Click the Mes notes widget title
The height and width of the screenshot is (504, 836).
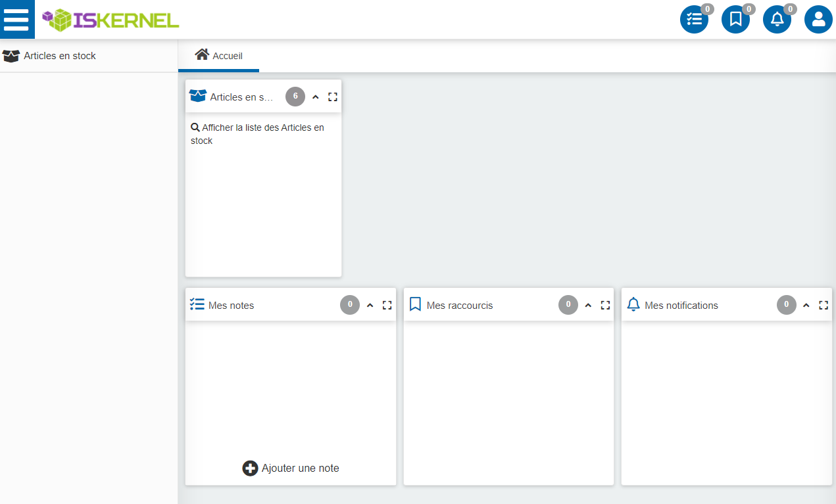click(231, 306)
